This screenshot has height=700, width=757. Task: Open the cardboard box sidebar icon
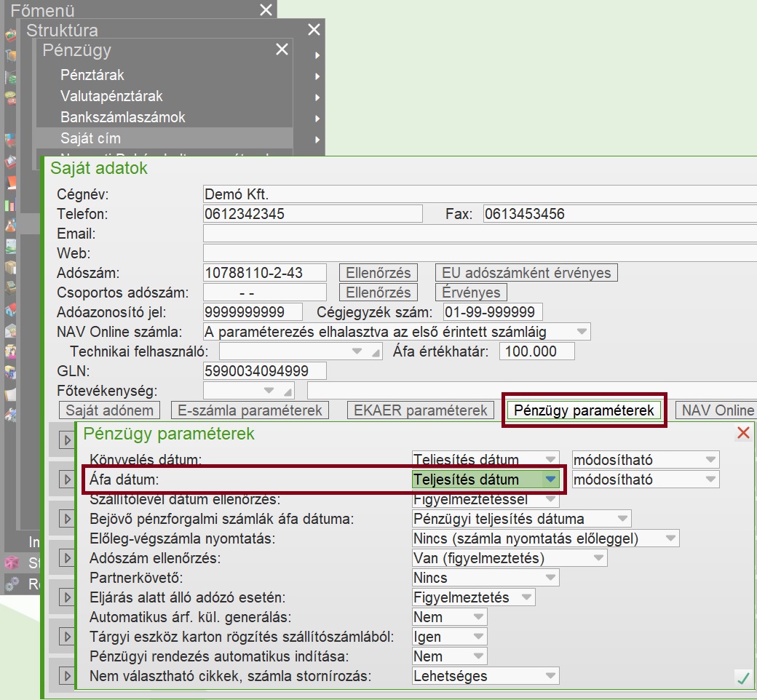click(10, 267)
